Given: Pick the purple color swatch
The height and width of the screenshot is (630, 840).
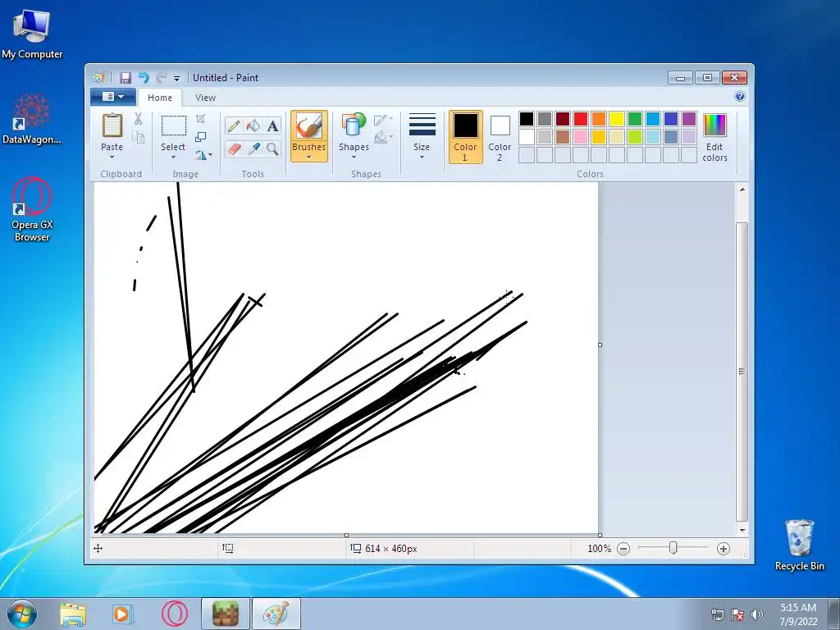Looking at the screenshot, I should [x=689, y=119].
